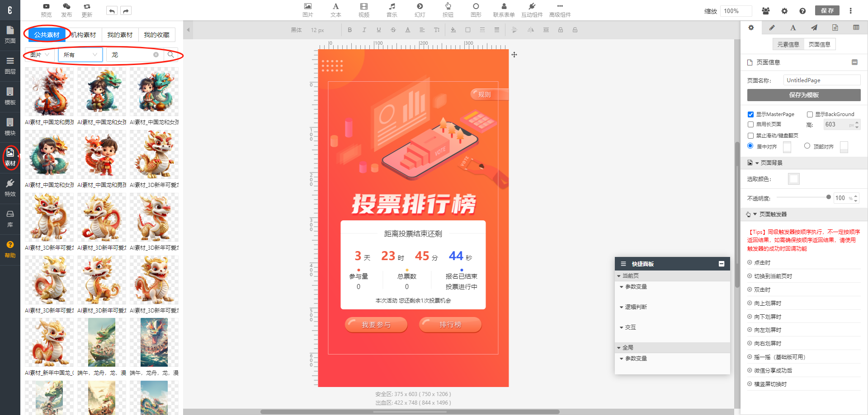The image size is (868, 415).
Task: Switch to the 页面信息 tab
Action: click(820, 44)
